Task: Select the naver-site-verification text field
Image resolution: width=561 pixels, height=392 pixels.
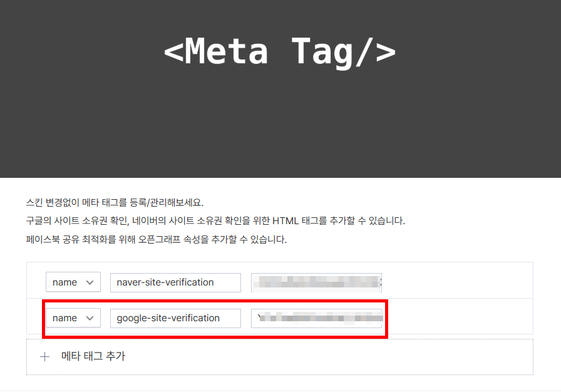Action: 175,282
